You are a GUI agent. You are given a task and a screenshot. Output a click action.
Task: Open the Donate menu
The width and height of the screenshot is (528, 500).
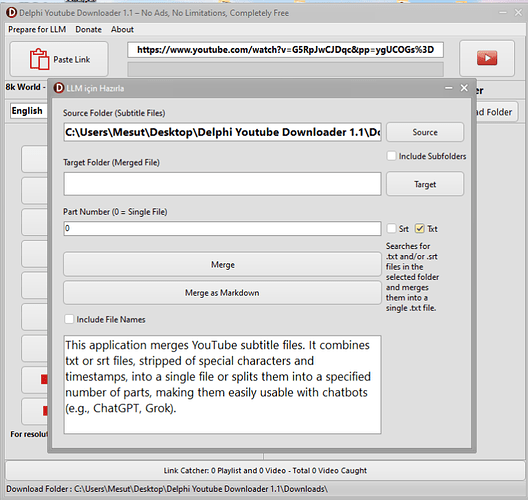coord(88,30)
